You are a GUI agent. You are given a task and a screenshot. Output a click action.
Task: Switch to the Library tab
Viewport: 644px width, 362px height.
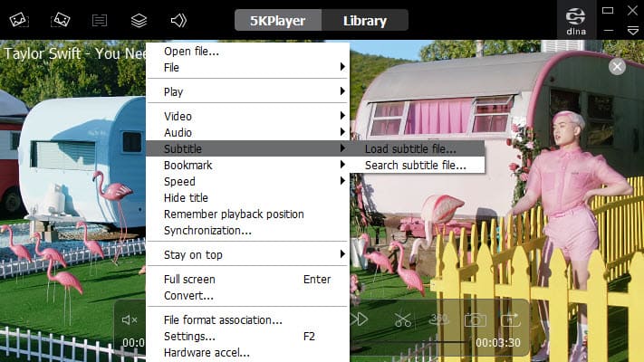[365, 21]
